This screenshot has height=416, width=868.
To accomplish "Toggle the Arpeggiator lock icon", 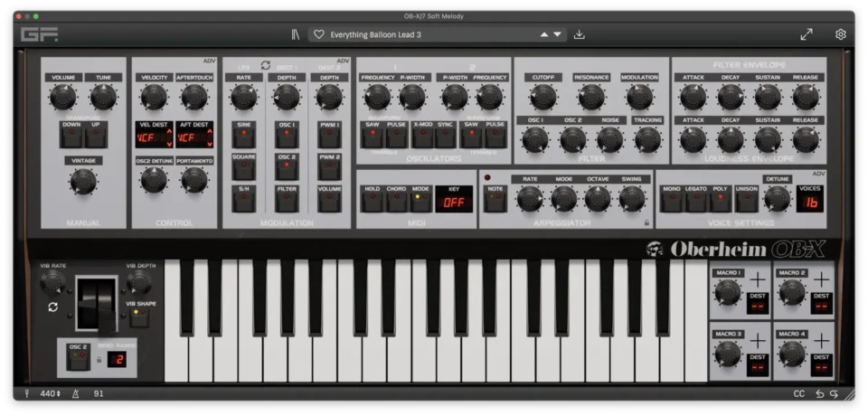I will click(x=646, y=222).
